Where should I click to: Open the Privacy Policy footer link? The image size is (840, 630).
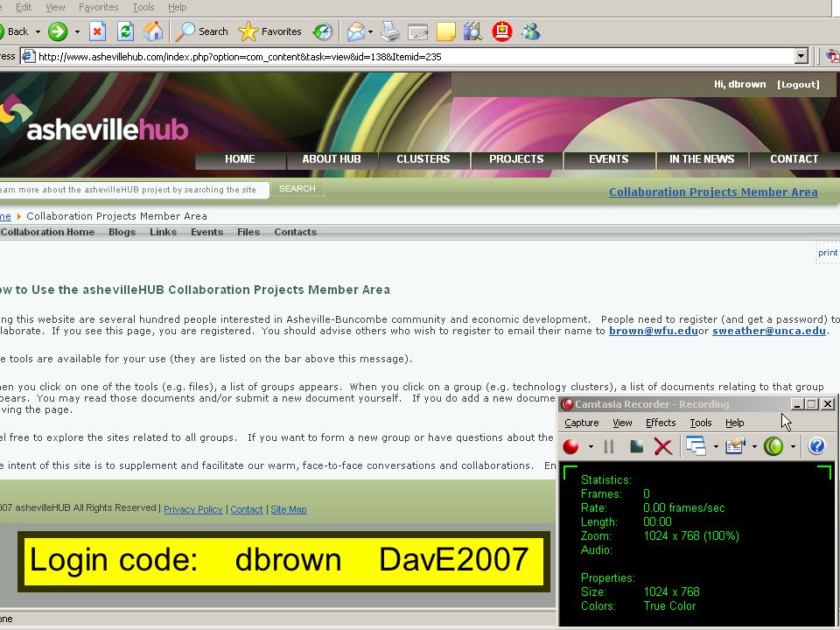tap(192, 509)
